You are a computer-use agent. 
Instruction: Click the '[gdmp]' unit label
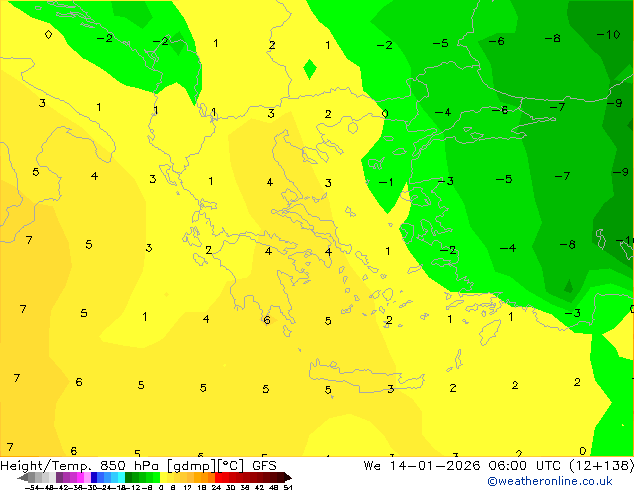point(191,466)
